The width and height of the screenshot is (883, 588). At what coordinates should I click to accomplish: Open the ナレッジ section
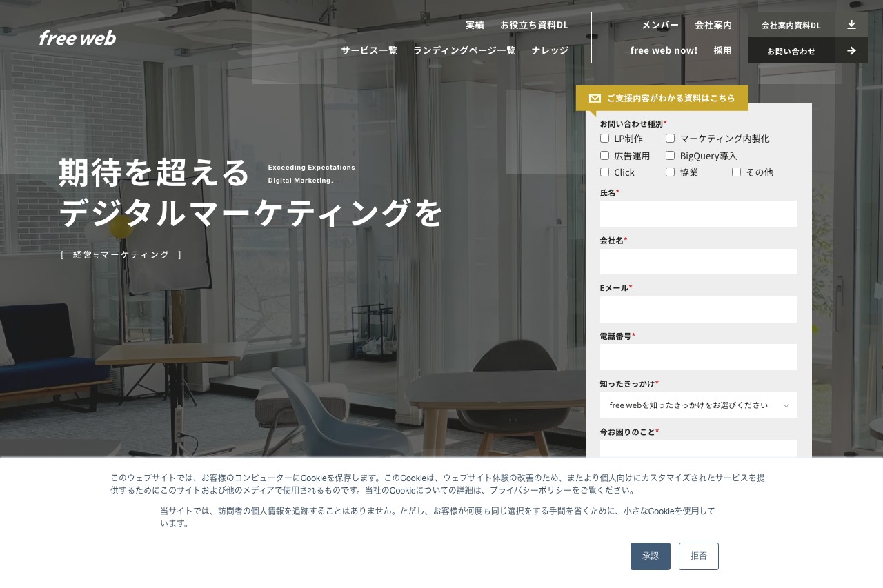coord(549,50)
